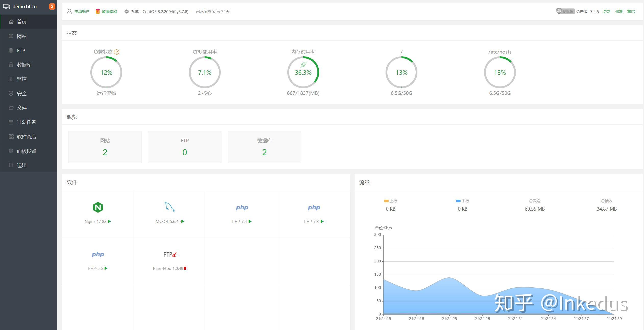Click the /etc/hosts disk 13% gauge
This screenshot has width=644, height=330.
tap(500, 72)
